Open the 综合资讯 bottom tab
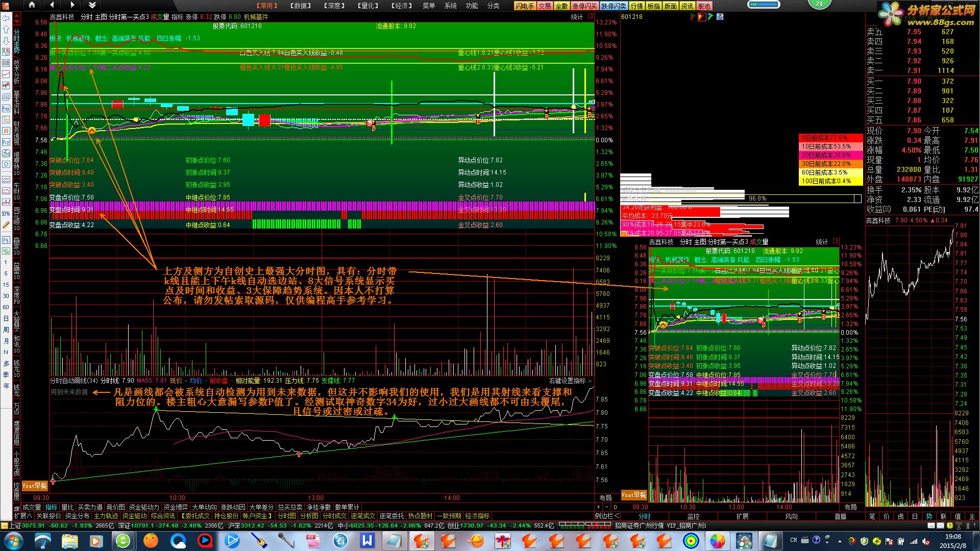 163,516
